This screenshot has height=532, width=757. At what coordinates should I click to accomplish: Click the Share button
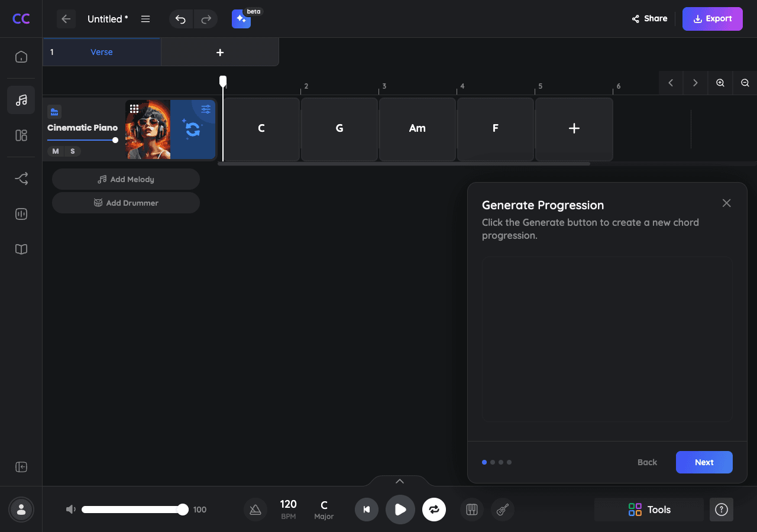(649, 19)
